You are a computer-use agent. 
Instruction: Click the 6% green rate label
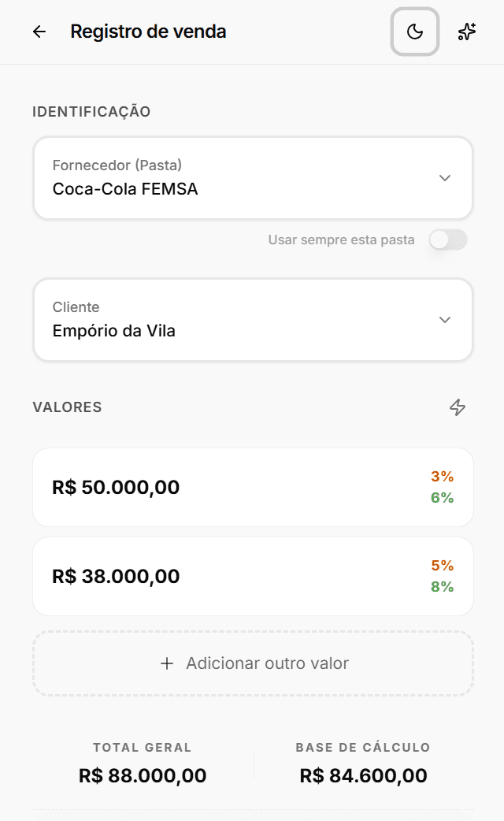(442, 498)
